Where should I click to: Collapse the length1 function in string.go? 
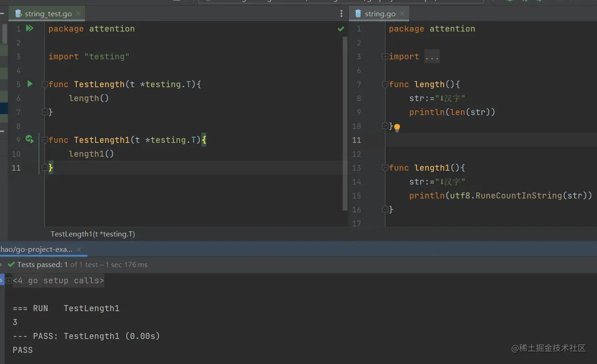pyautogui.click(x=385, y=168)
